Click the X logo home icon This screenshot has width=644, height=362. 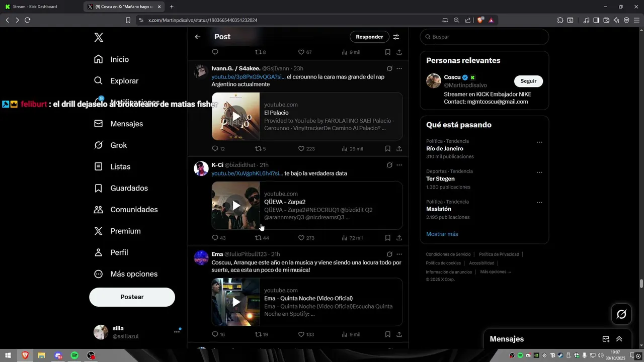tap(99, 37)
